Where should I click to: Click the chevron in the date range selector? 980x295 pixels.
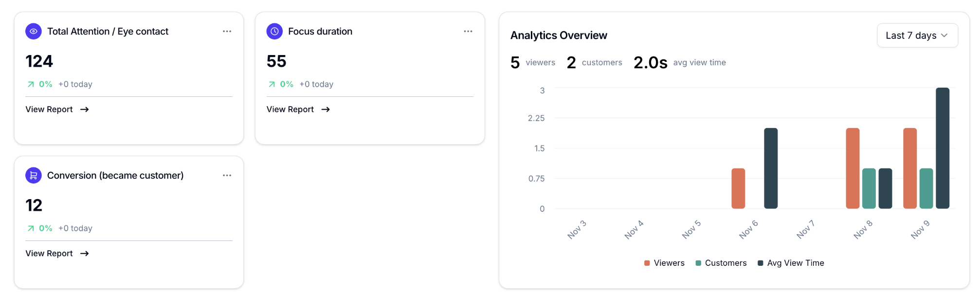tap(944, 36)
